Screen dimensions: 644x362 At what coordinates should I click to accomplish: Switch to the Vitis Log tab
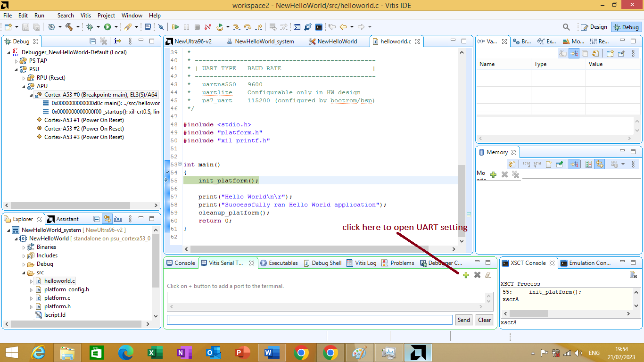[362, 263]
